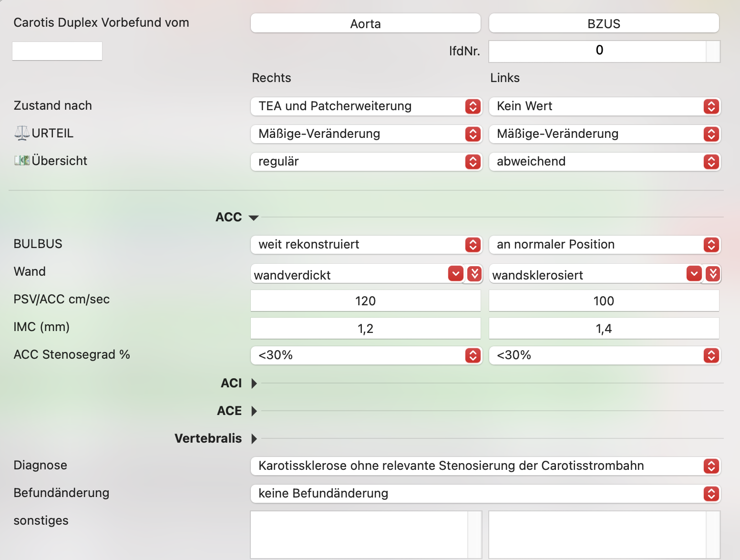Open left Übersicht abweichend dropdown
The height and width of the screenshot is (560, 740).
tap(605, 162)
